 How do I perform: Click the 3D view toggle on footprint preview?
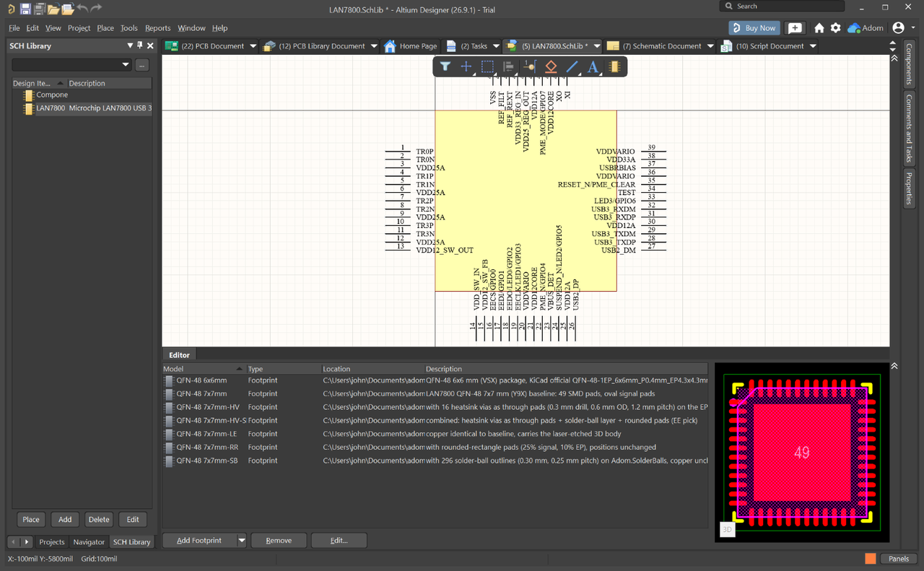(x=727, y=530)
